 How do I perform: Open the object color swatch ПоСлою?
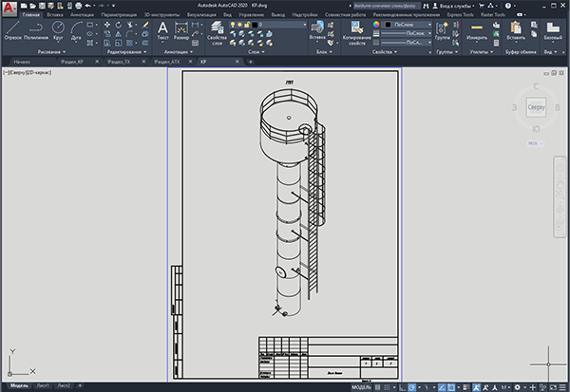[408, 25]
